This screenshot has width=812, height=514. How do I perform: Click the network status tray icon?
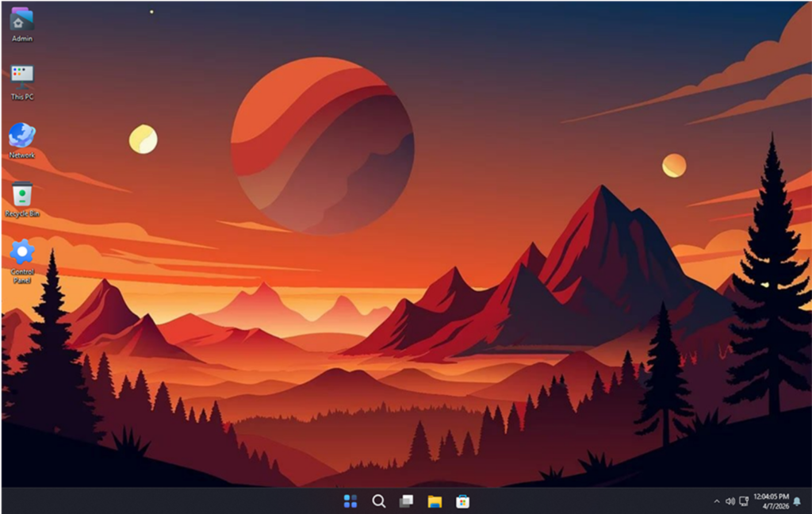(x=744, y=501)
